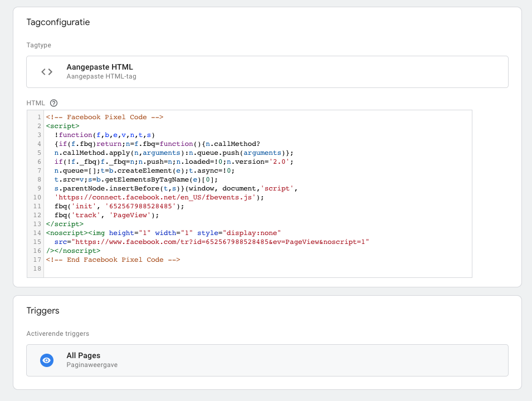Click the fbq track PageView line

pos(106,215)
